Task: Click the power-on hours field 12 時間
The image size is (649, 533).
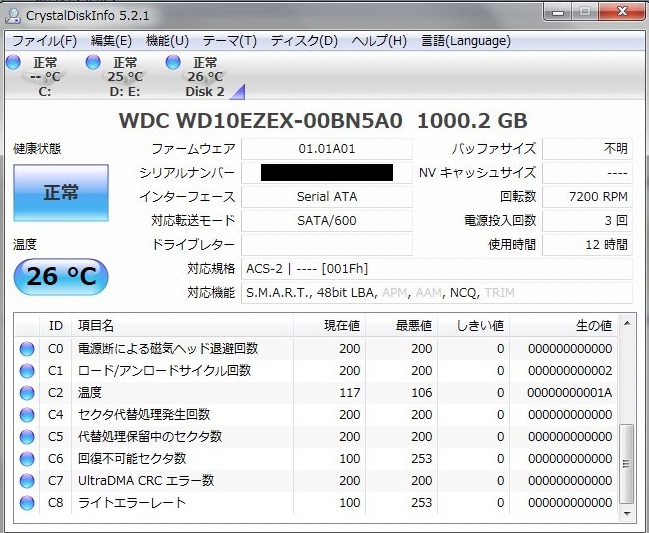Action: (587, 245)
